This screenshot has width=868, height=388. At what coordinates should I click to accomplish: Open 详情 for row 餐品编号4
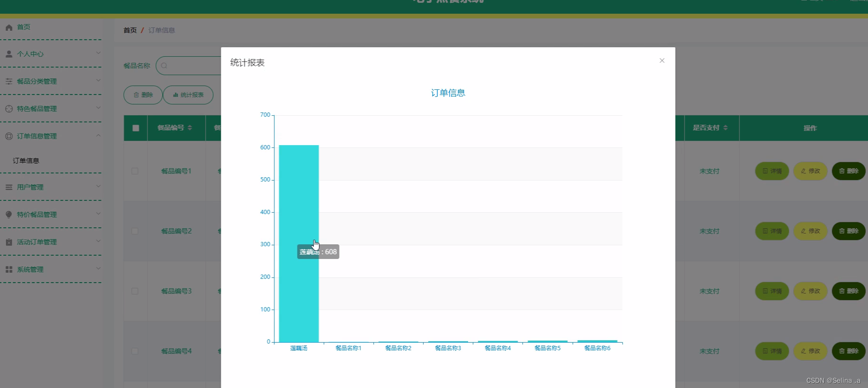click(x=772, y=351)
